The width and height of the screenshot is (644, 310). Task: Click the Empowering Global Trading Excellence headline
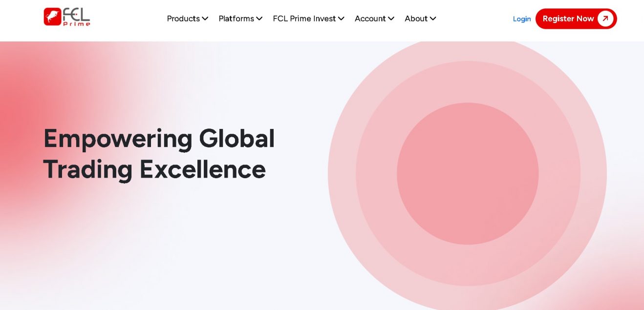[x=159, y=154]
